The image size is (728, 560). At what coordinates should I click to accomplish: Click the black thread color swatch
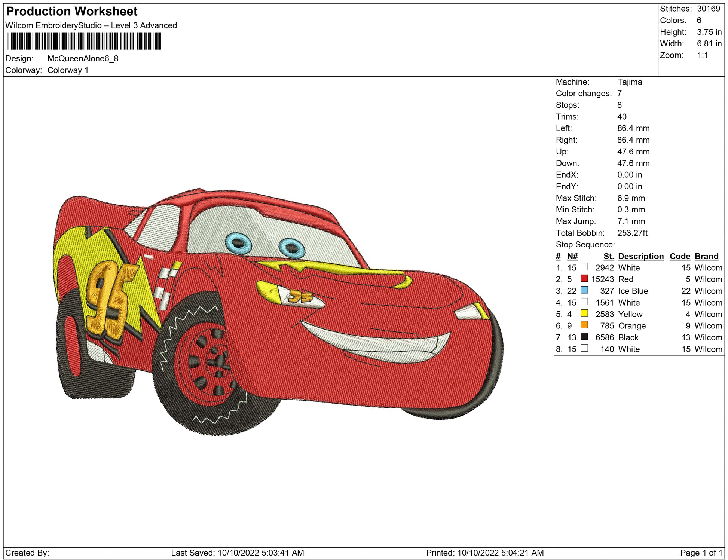(584, 336)
